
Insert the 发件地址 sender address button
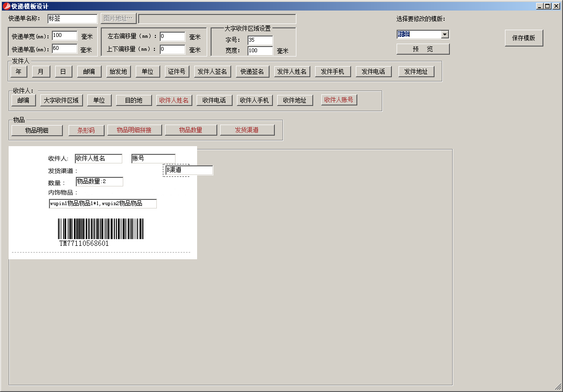click(x=416, y=71)
